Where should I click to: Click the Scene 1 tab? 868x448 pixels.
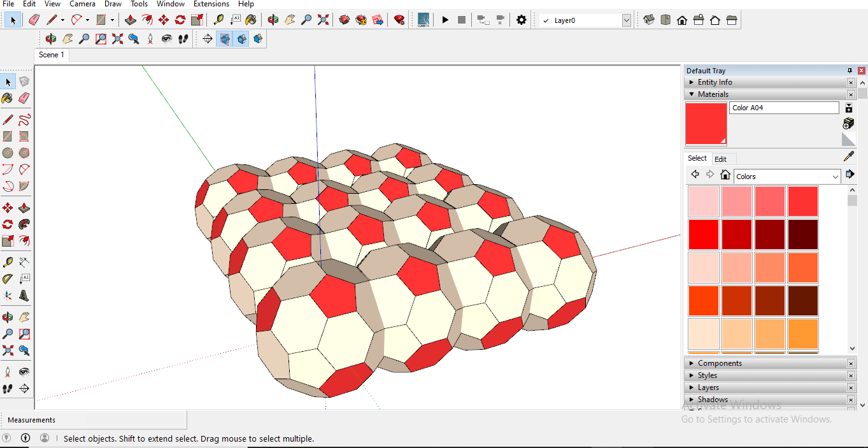click(x=51, y=55)
